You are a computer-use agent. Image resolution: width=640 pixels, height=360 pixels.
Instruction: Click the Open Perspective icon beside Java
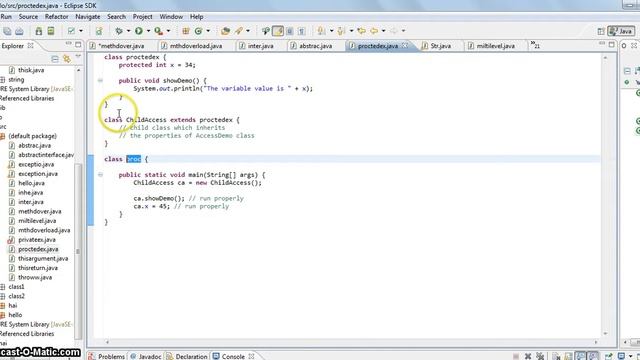601,31
